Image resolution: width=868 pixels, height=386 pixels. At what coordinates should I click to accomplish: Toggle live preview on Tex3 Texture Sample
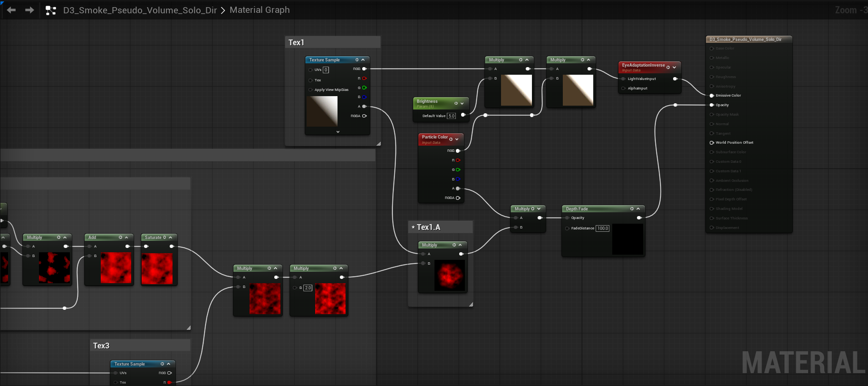click(x=162, y=364)
